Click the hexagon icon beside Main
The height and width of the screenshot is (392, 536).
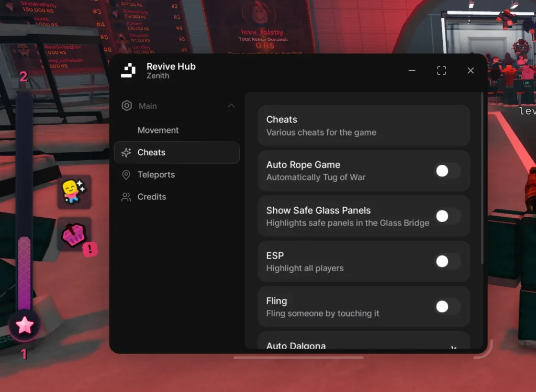click(x=127, y=106)
